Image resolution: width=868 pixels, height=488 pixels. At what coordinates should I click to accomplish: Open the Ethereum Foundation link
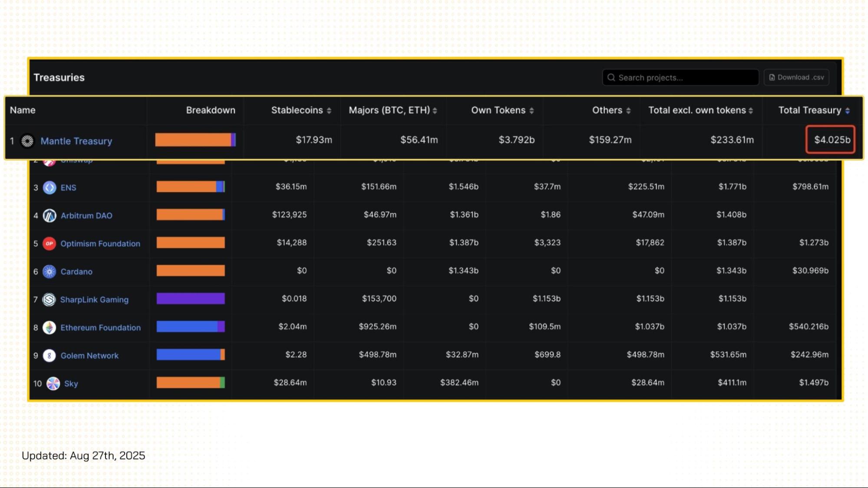tap(100, 328)
